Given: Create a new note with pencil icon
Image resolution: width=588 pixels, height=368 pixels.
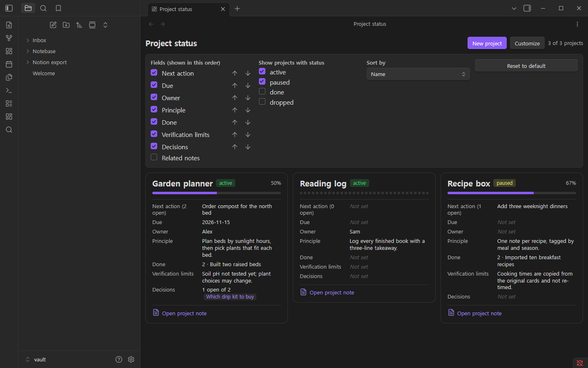Looking at the screenshot, I should [x=53, y=25].
